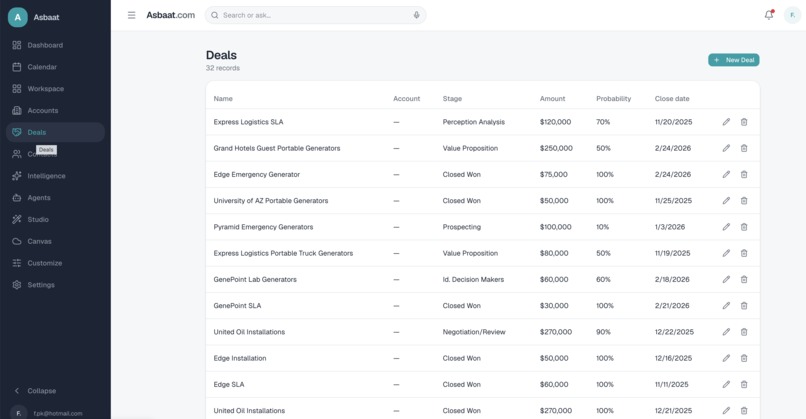Edit the Edge SLA deal
Screen dimensions: 806x419
[x=726, y=384]
